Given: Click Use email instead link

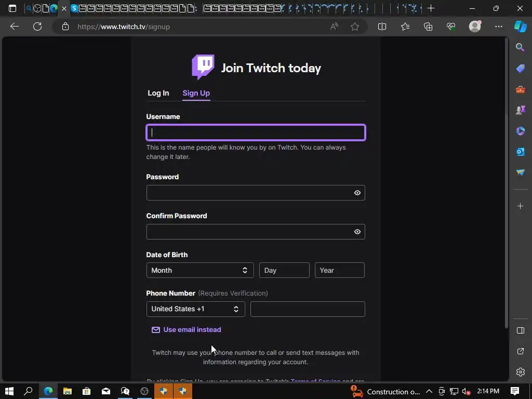Looking at the screenshot, I should point(192,330).
